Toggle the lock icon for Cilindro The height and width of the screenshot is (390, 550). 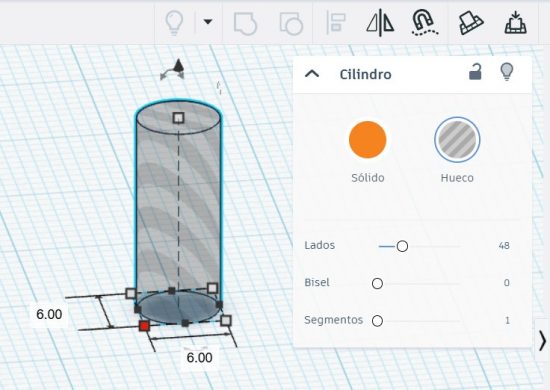475,72
